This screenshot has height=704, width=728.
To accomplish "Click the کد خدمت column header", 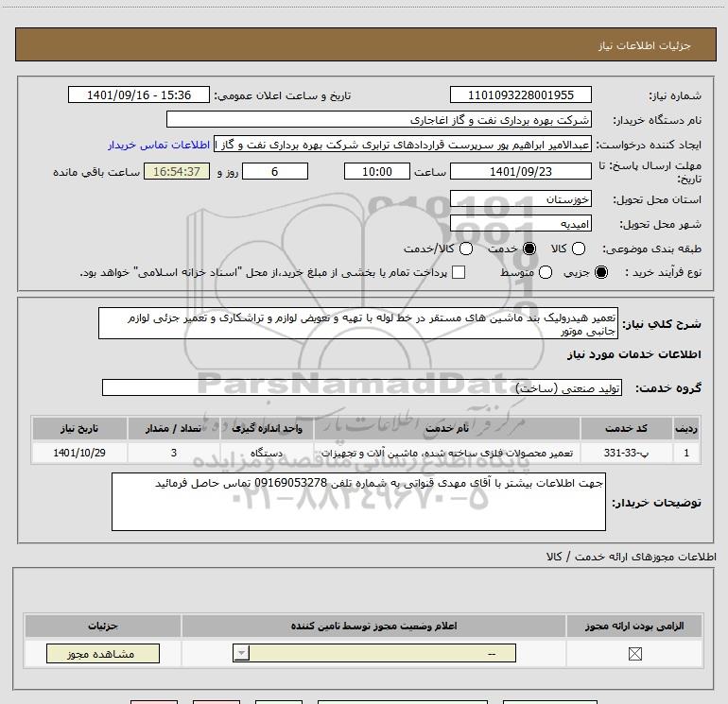I will pyautogui.click(x=626, y=428).
